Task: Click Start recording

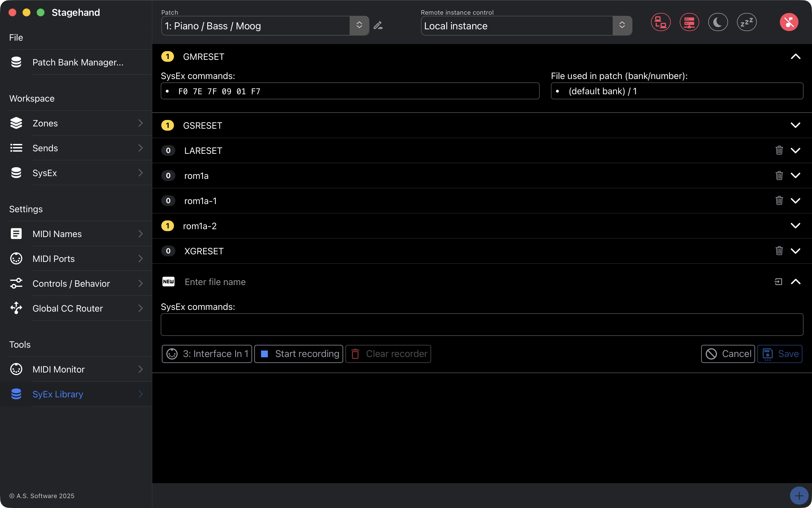Action: coord(299,353)
